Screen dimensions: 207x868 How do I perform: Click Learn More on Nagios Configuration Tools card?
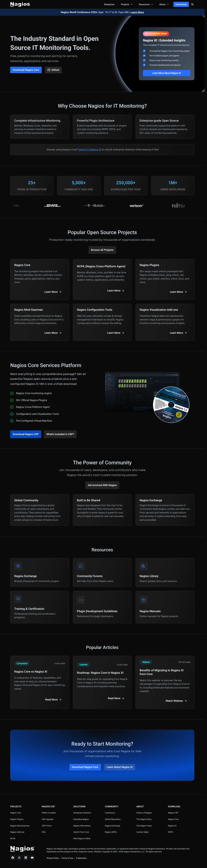coord(115,333)
